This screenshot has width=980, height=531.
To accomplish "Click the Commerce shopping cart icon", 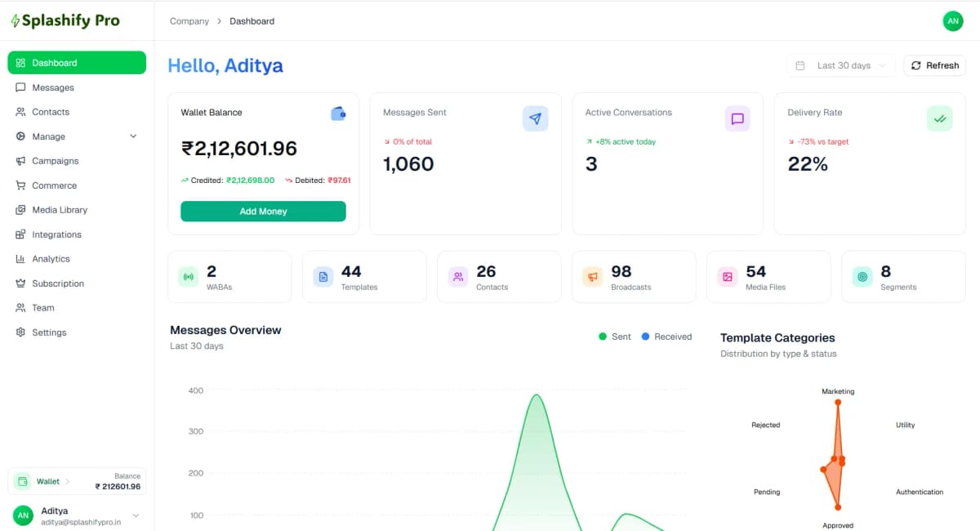I will tap(20, 185).
